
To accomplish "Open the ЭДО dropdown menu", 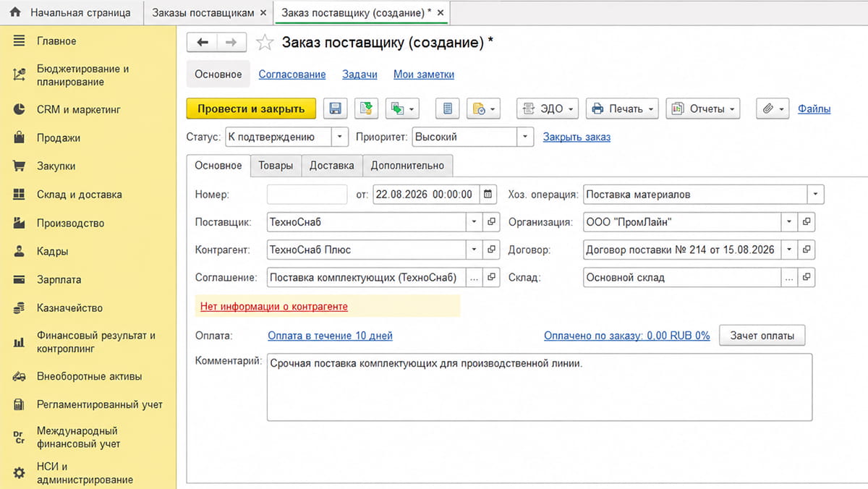I will pyautogui.click(x=548, y=109).
